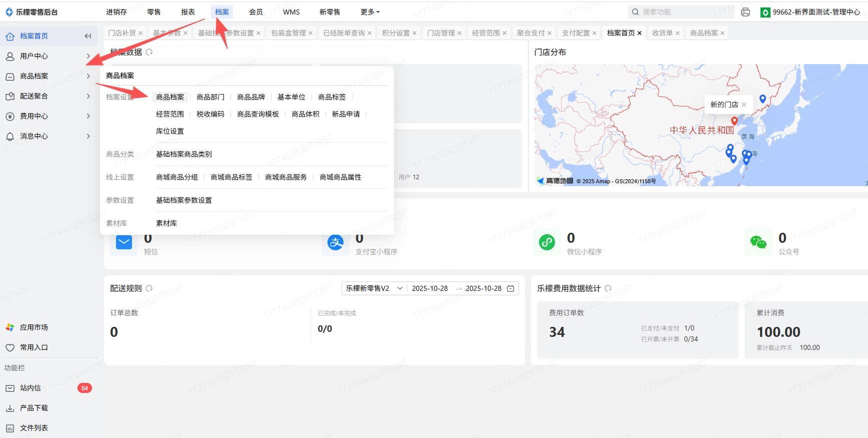Switch to the 门店管理 tab
The height and width of the screenshot is (438, 868).
441,33
